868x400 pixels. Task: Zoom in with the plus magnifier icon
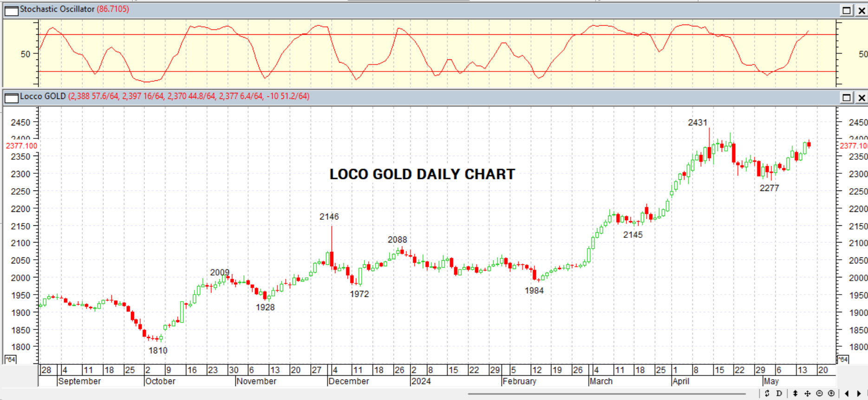pos(831,393)
